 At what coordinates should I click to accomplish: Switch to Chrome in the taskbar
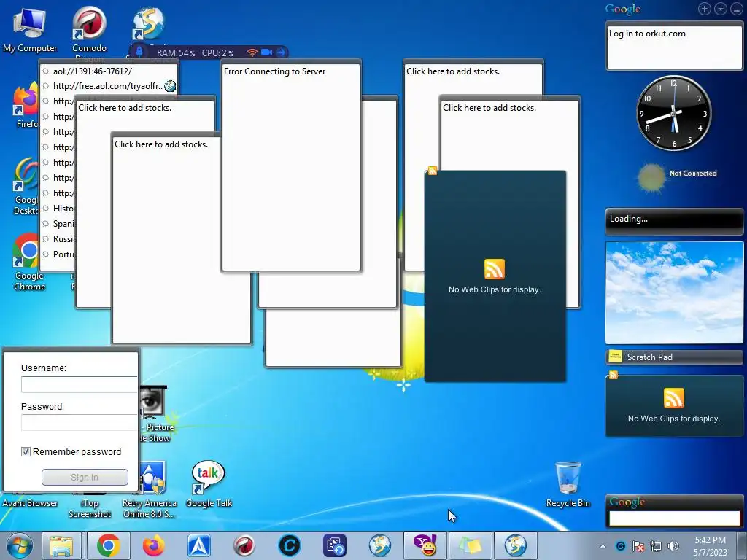tap(108, 545)
